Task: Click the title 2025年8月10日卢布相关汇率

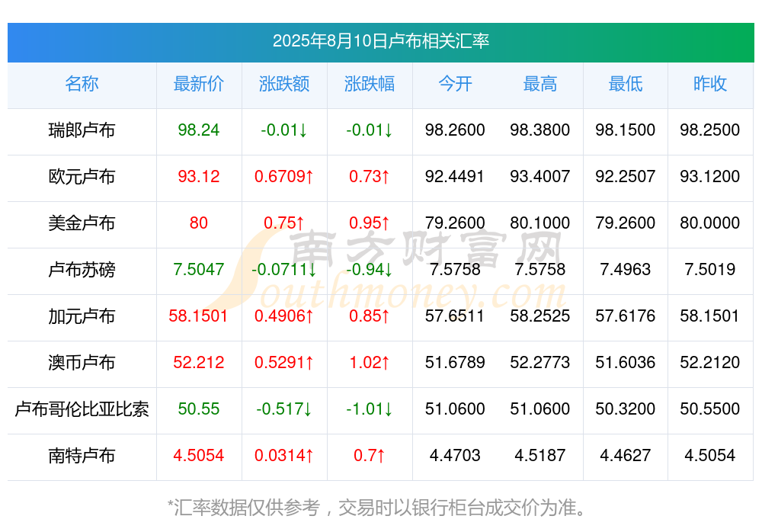Action: pos(380,41)
